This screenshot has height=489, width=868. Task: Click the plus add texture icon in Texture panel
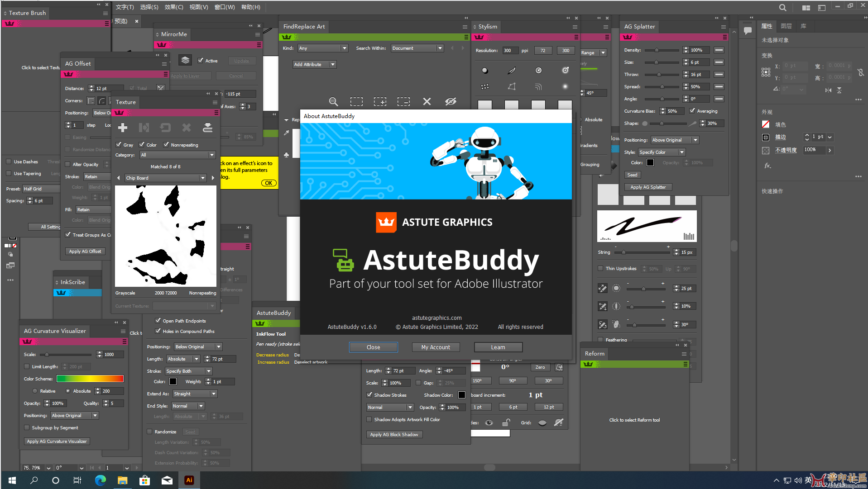pos(123,128)
